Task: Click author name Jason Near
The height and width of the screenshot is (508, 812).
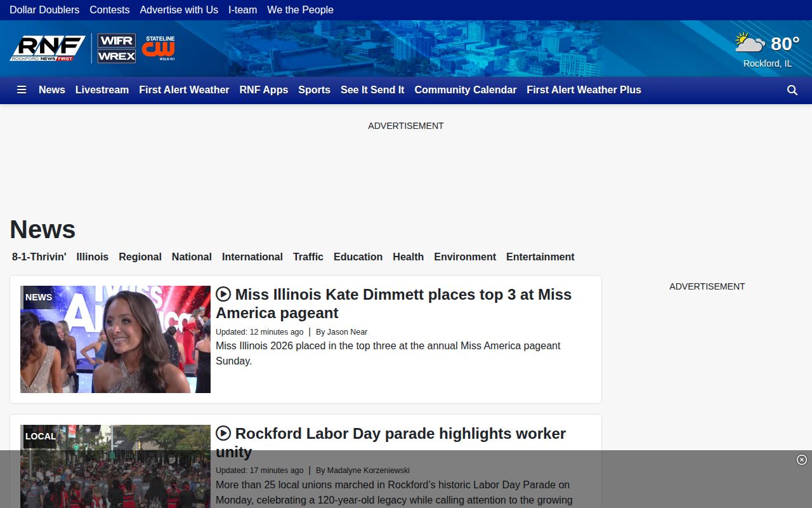Action: (x=347, y=331)
